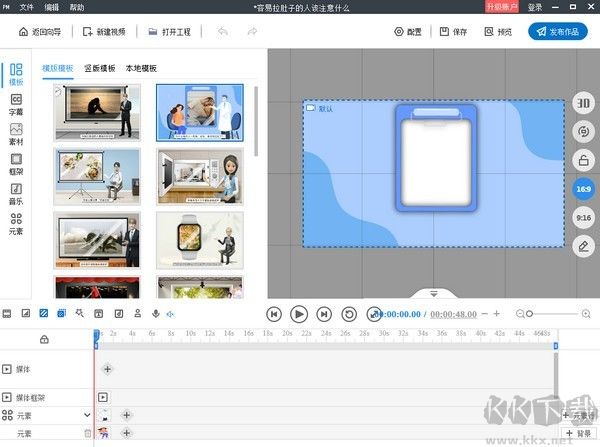Screen dimensions: 600x447
Task: Switch to the 竖版模板 tab
Action: 100,68
